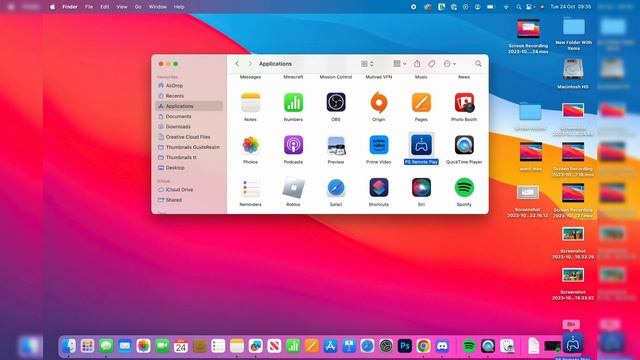
Task: Click the Finder search magnifier icon
Action: click(478, 64)
